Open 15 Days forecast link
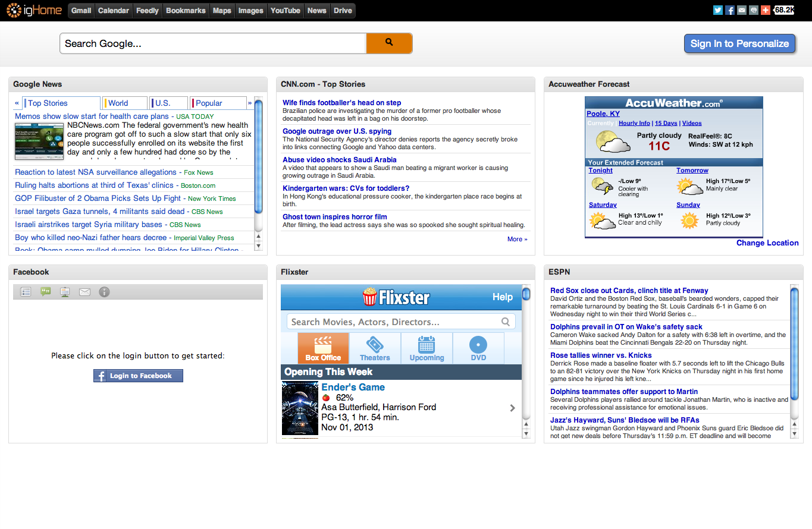812x529 pixels. coord(666,123)
